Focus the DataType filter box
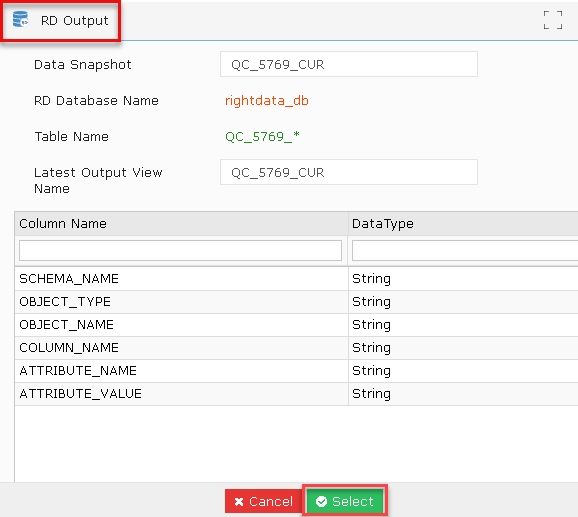Screen dimensions: 578x517 [x=465, y=251]
